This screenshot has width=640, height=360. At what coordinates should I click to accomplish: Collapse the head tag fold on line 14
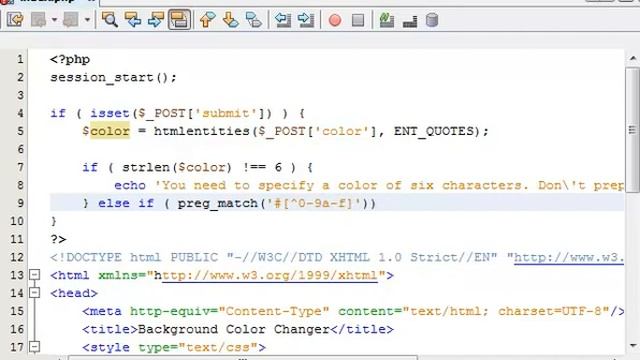pyautogui.click(x=35, y=293)
